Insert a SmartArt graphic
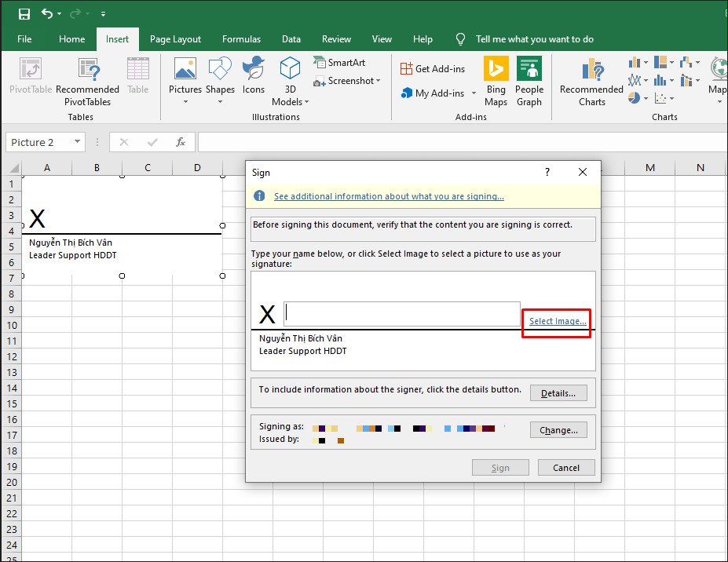Image resolution: width=728 pixels, height=562 pixels. tap(339, 62)
